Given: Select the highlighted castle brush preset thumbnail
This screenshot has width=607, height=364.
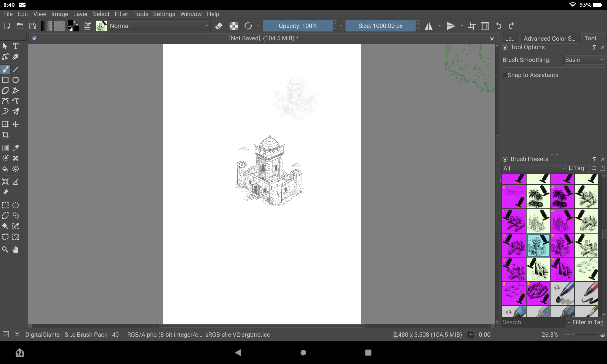Looking at the screenshot, I should click(x=538, y=245).
